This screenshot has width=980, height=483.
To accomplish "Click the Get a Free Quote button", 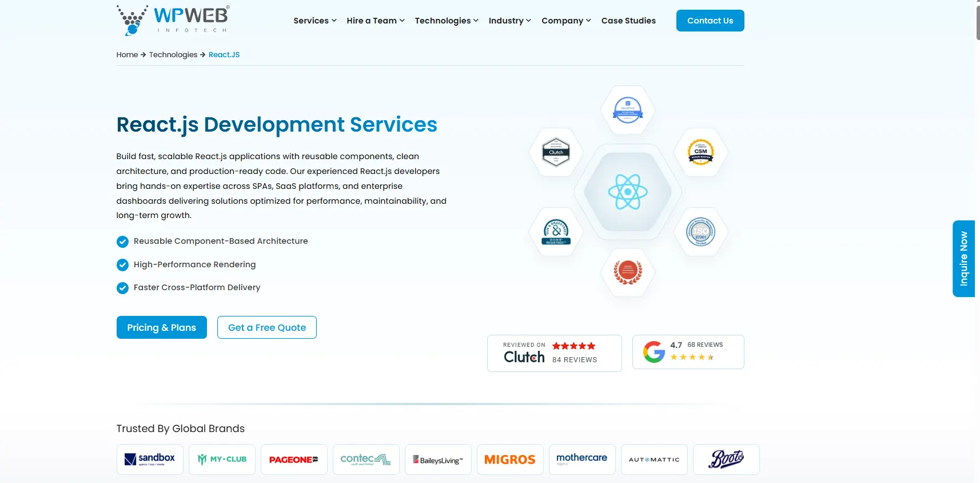I will (267, 327).
